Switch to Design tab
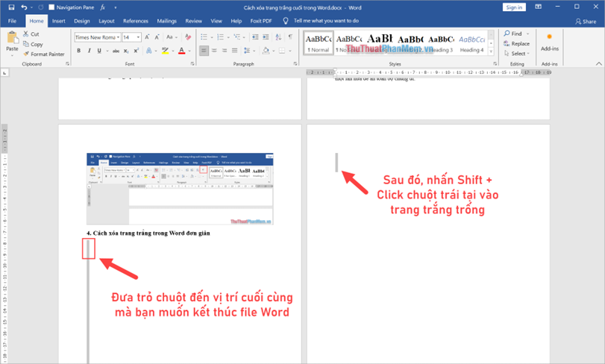 click(82, 21)
